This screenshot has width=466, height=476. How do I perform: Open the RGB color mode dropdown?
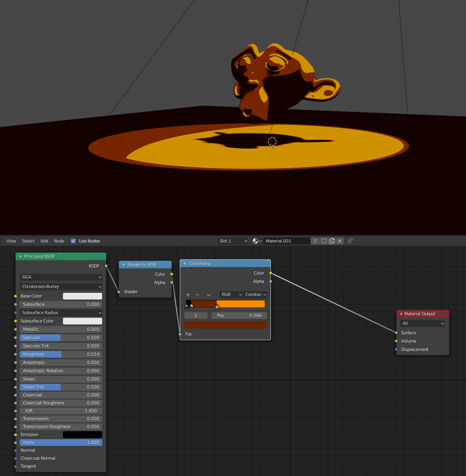(231, 295)
